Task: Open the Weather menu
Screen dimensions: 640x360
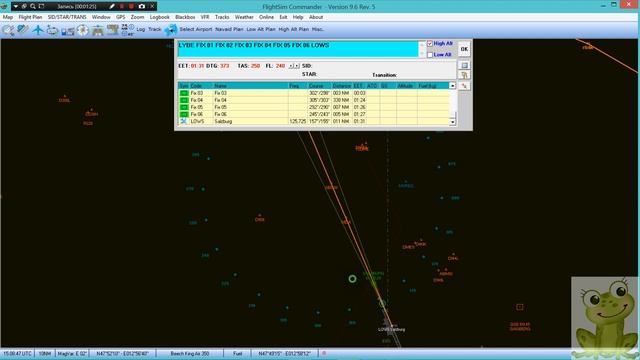Action: (244, 17)
